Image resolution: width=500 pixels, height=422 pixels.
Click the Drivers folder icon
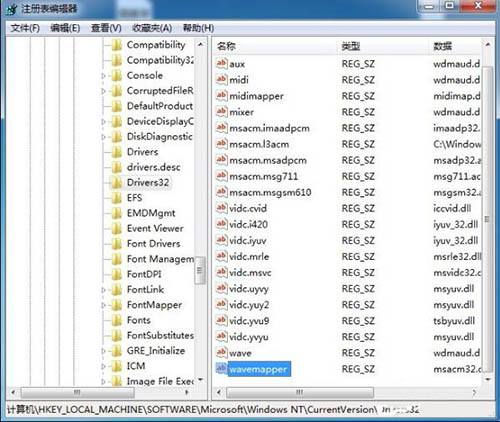pos(117,152)
